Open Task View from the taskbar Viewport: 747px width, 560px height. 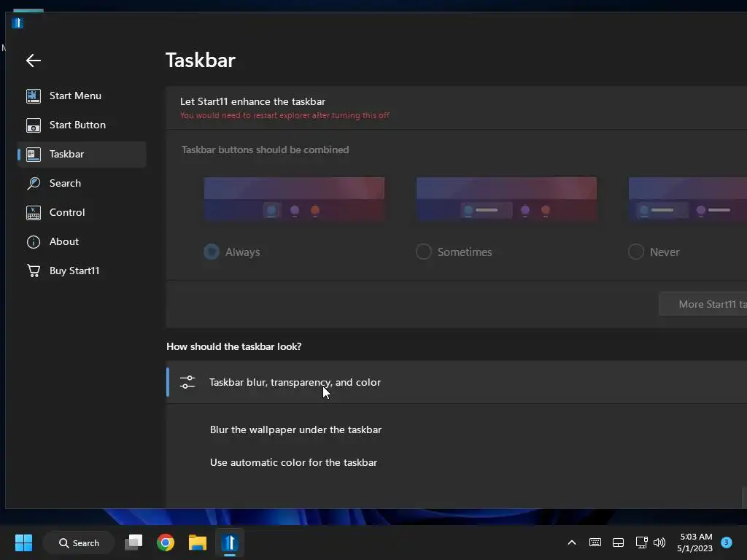(x=134, y=542)
